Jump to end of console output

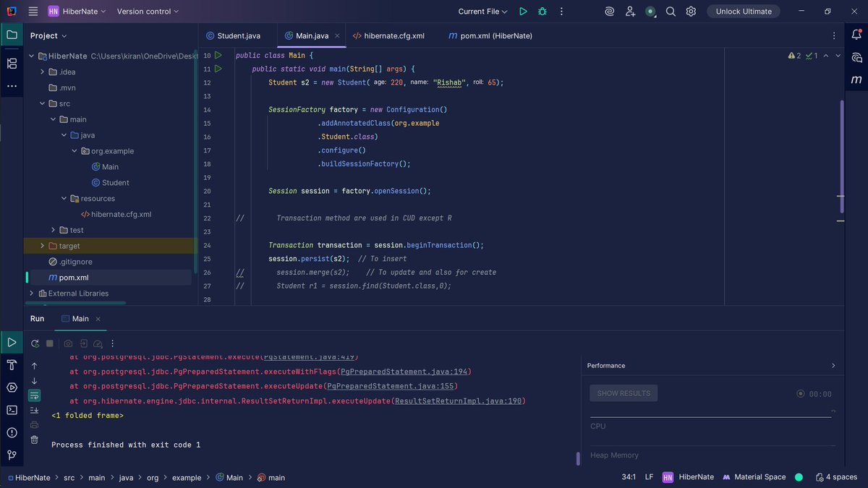tap(34, 410)
